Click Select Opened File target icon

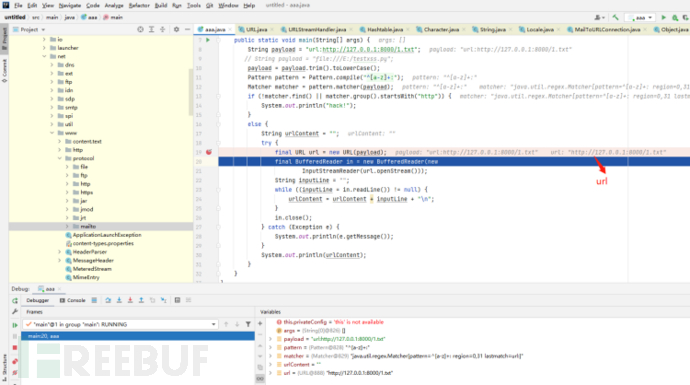140,29
